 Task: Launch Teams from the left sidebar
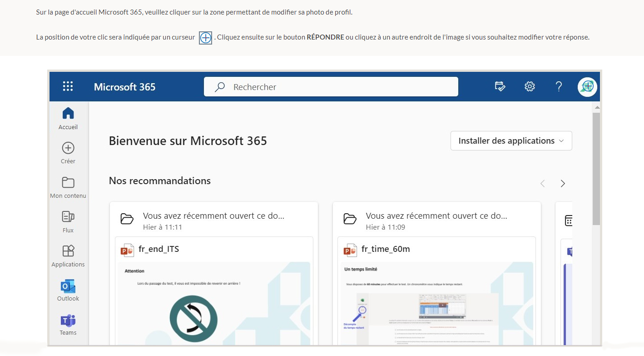point(68,324)
